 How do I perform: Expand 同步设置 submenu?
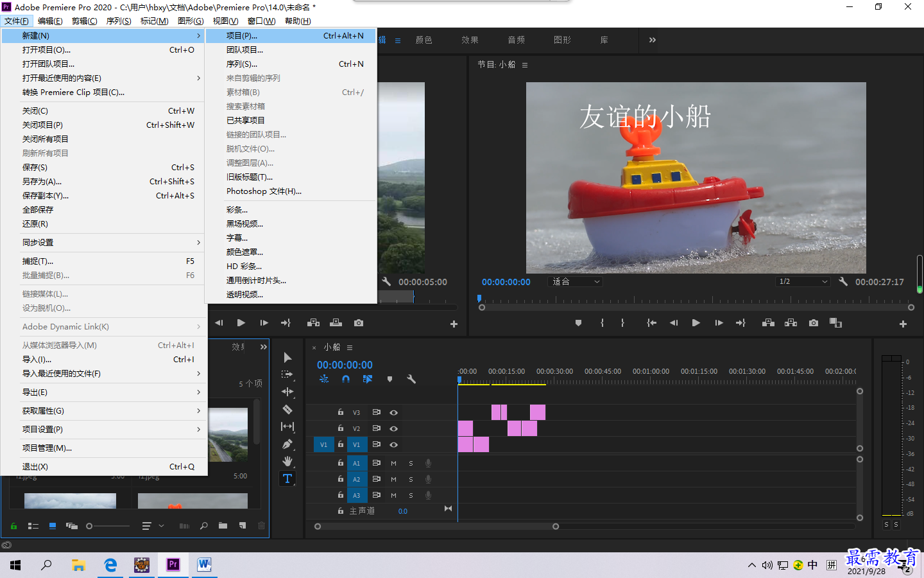pos(103,243)
